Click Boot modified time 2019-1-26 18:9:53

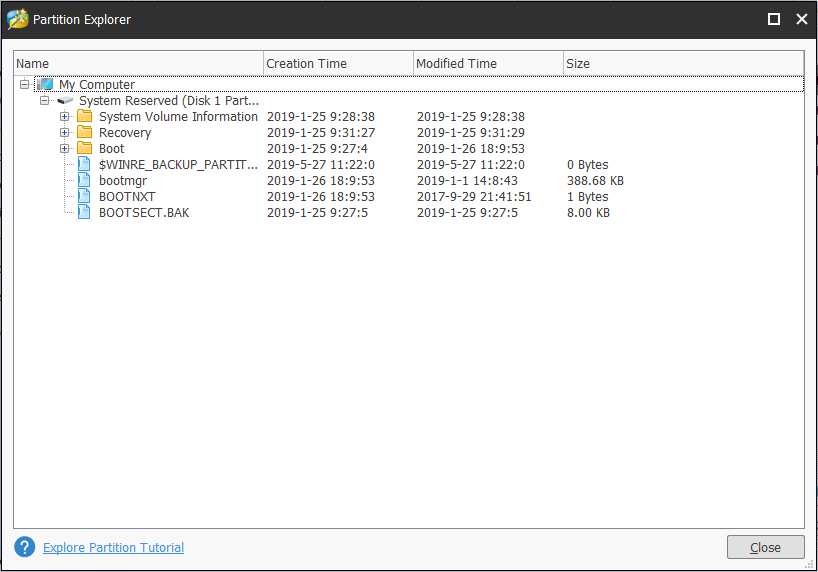pos(471,149)
